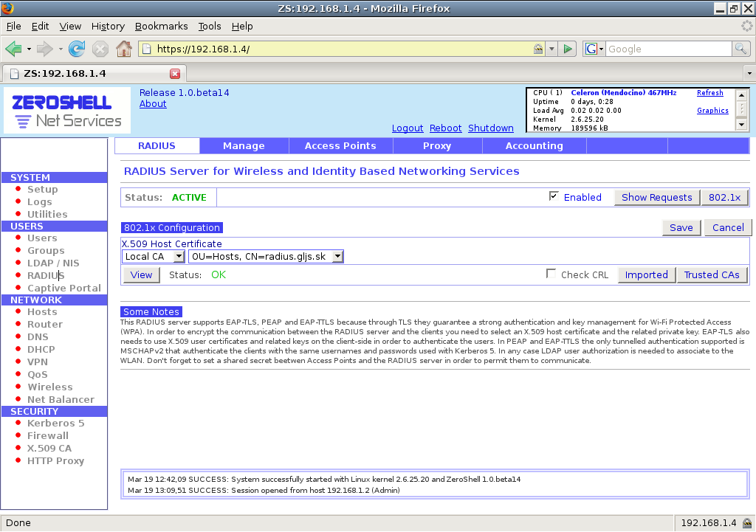756x532 pixels.
Task: Open X.509 CA in the sidebar
Action: pos(49,448)
